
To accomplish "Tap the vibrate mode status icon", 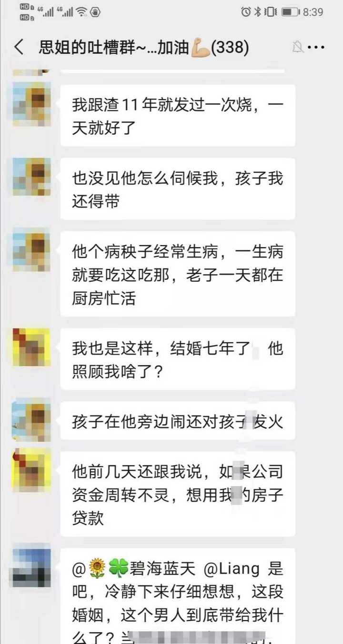I will click(x=270, y=12).
